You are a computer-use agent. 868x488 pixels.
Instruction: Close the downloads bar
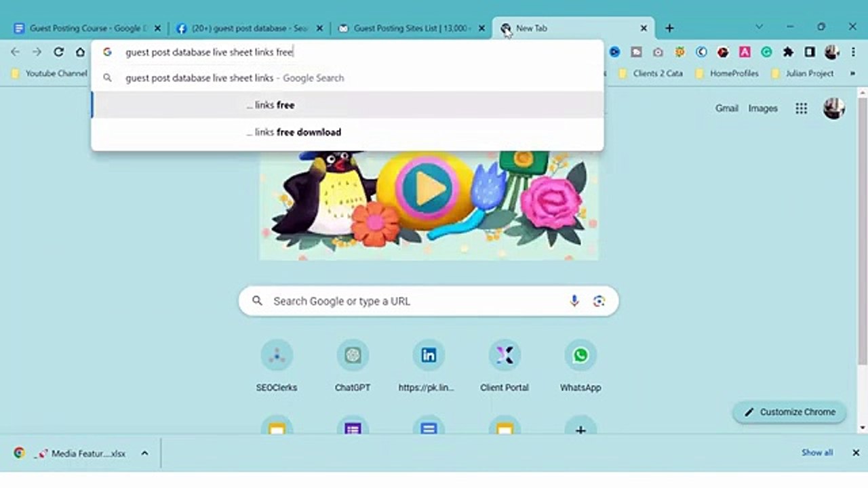(x=856, y=453)
